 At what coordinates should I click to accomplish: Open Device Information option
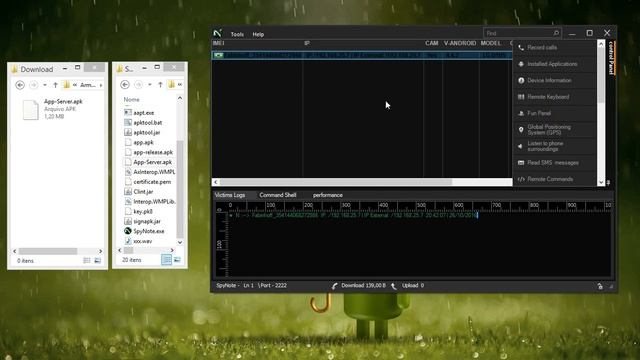click(549, 80)
